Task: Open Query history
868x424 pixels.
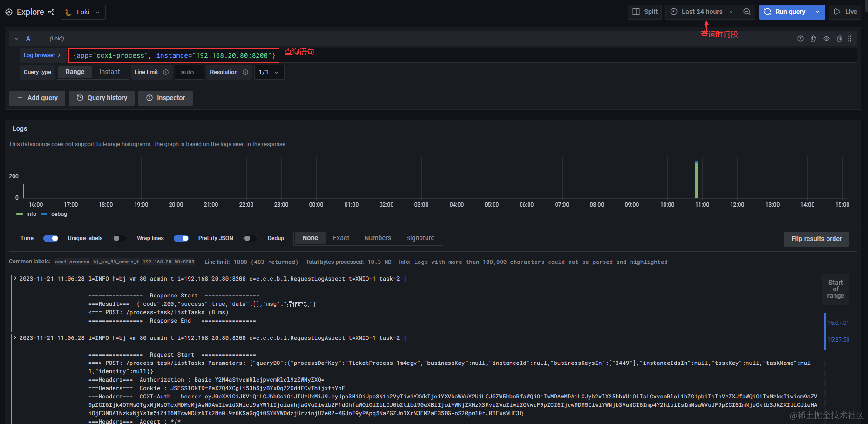Action: point(102,98)
